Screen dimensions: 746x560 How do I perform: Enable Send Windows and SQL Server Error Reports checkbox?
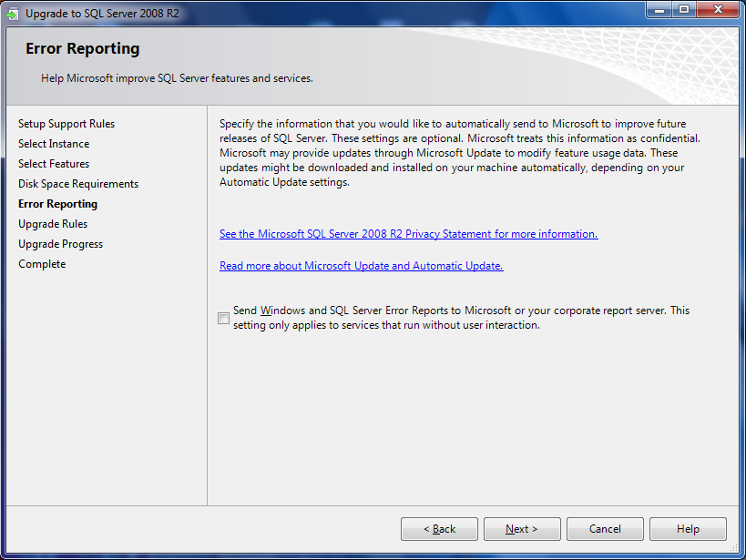(x=223, y=318)
